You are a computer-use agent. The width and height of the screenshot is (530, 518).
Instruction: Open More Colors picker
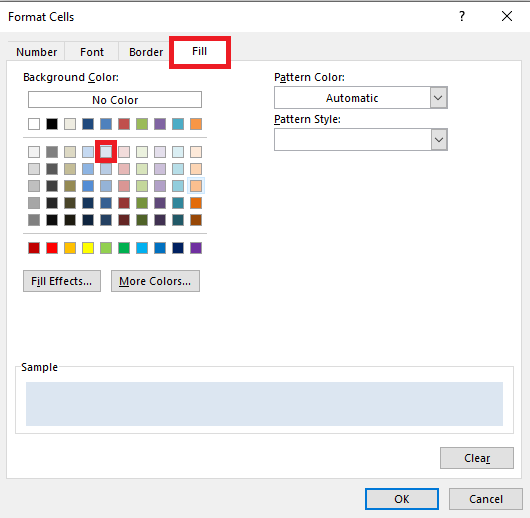[155, 281]
